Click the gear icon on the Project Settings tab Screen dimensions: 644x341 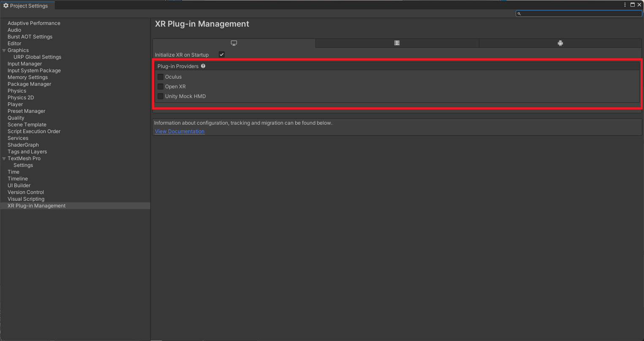(x=5, y=5)
